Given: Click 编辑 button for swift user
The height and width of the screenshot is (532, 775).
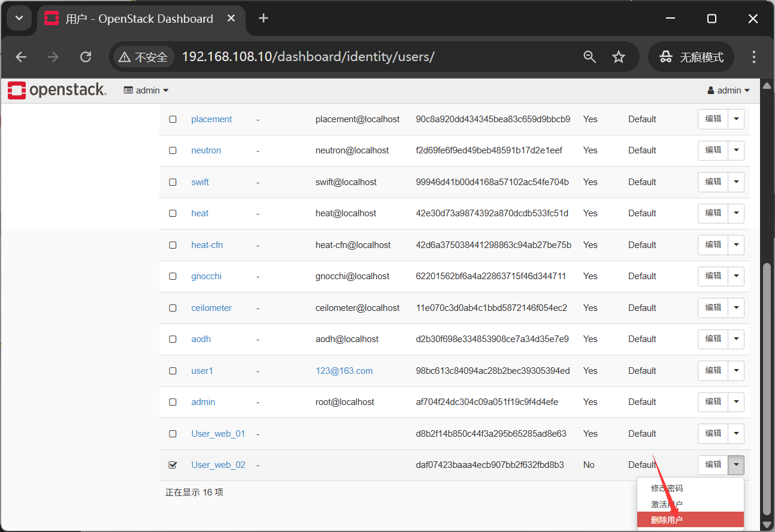Looking at the screenshot, I should pos(713,182).
